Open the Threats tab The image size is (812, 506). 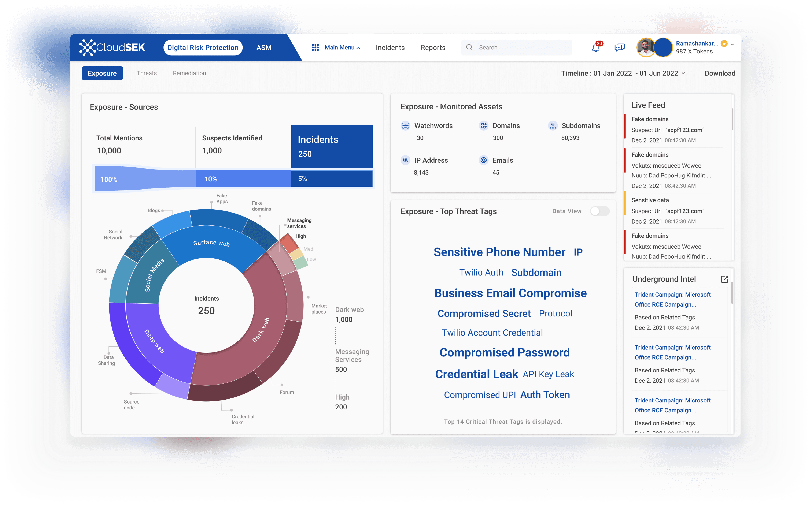click(x=147, y=73)
